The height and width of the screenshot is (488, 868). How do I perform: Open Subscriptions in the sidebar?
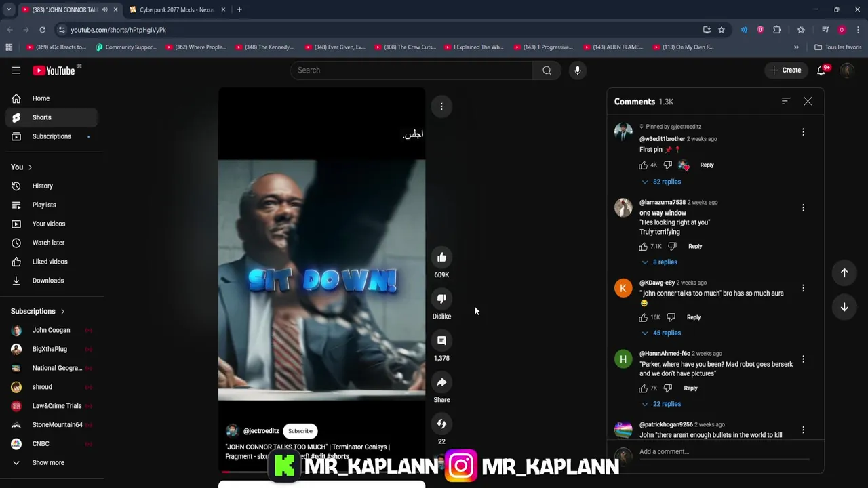tap(52, 136)
